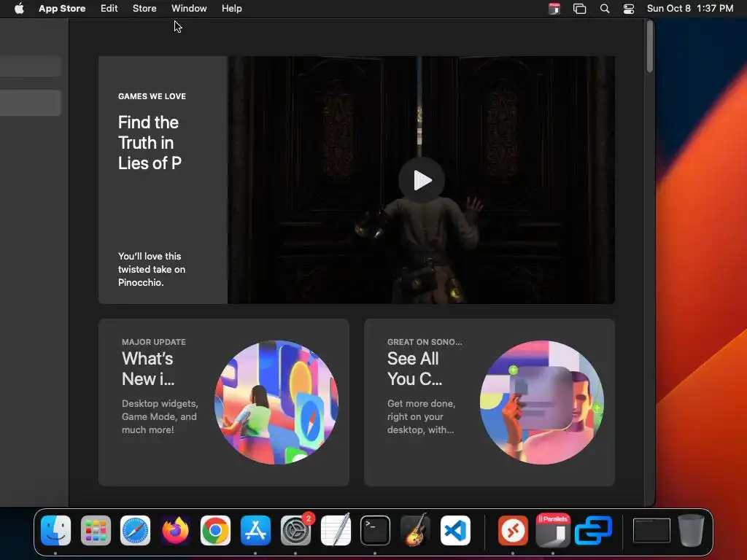Click the 'GAMES WE LOVE' label

coord(152,96)
